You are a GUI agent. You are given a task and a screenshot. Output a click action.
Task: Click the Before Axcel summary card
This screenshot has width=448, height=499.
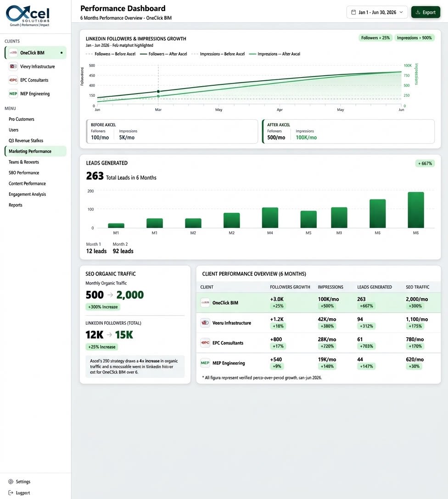click(172, 132)
